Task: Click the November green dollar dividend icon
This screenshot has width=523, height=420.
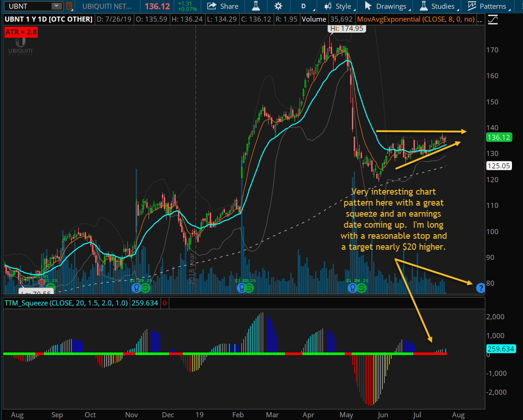Action: coord(145,288)
